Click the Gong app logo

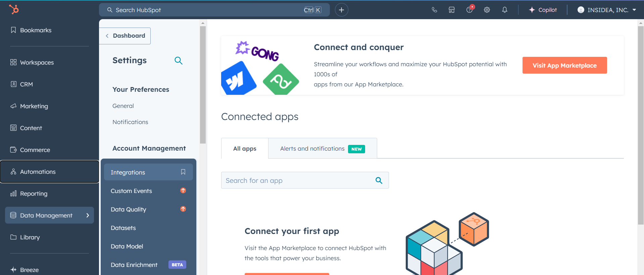click(x=257, y=51)
